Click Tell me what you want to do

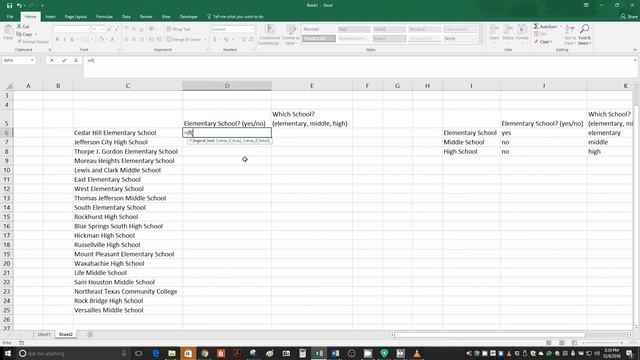tap(236, 17)
